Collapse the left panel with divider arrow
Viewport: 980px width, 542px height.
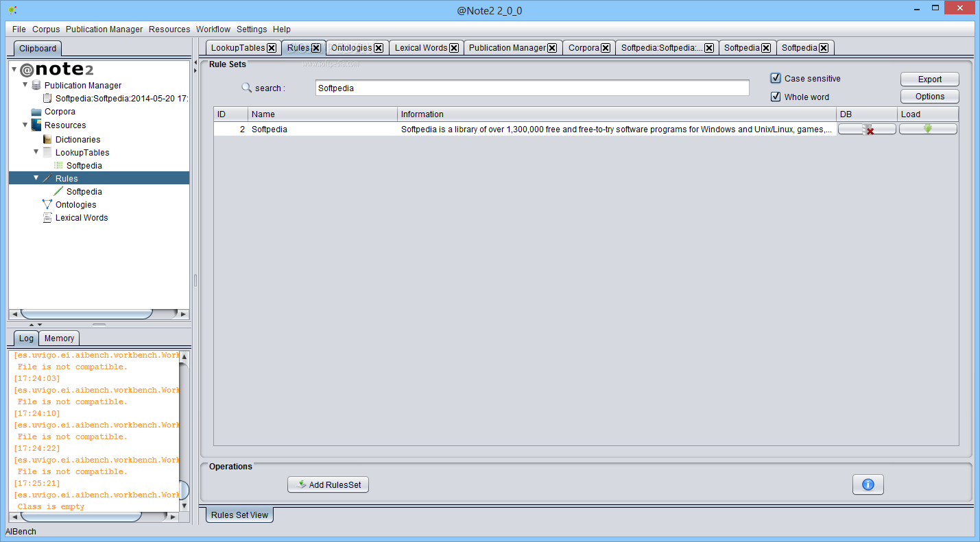195,61
